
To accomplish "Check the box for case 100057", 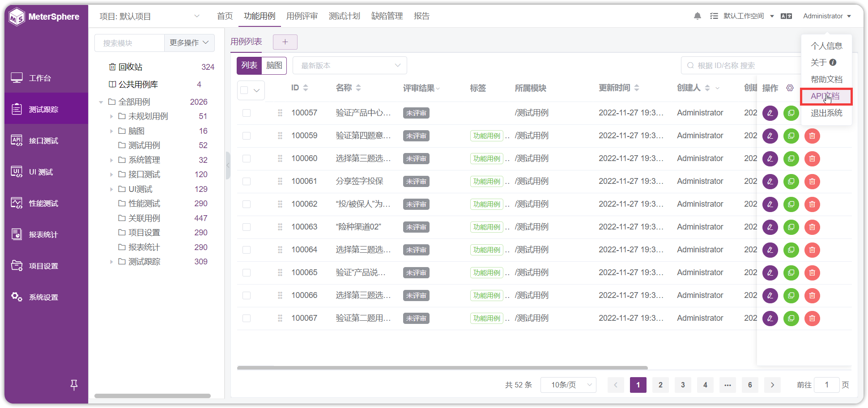I will (x=247, y=113).
